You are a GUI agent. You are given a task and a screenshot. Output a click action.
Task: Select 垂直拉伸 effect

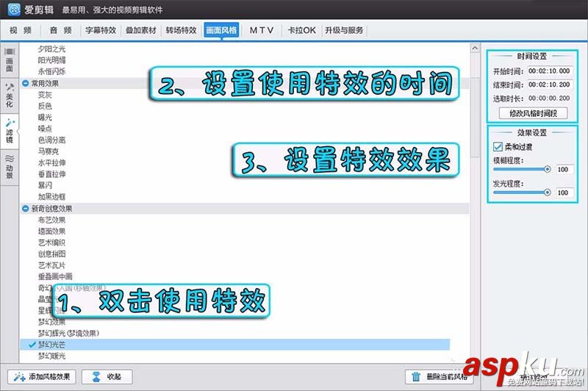[51, 174]
